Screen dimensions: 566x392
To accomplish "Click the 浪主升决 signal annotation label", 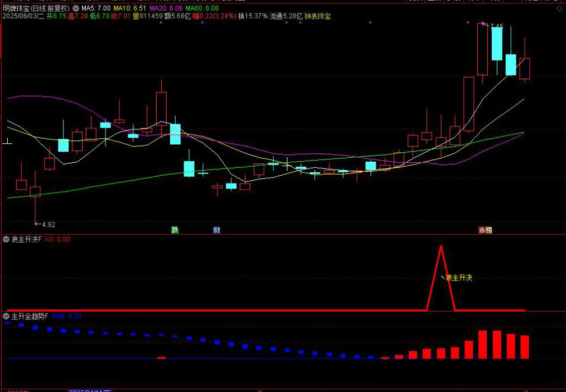I will coord(458,277).
